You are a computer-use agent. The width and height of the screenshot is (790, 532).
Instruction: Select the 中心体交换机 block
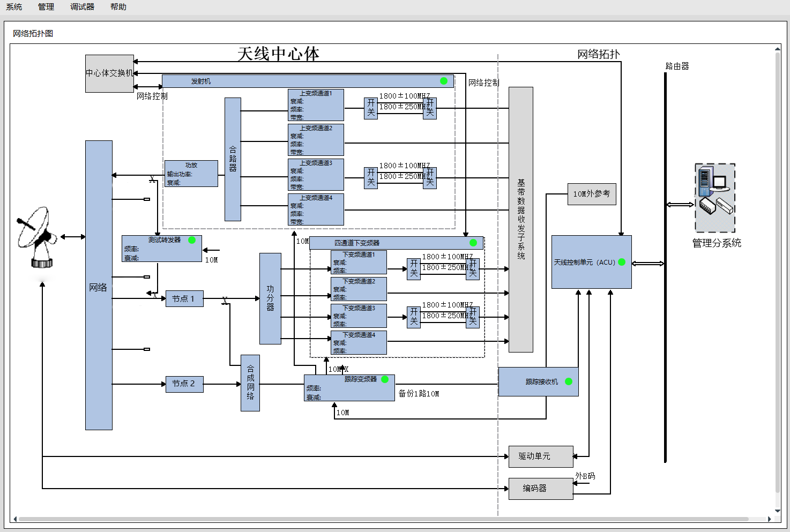(x=109, y=73)
